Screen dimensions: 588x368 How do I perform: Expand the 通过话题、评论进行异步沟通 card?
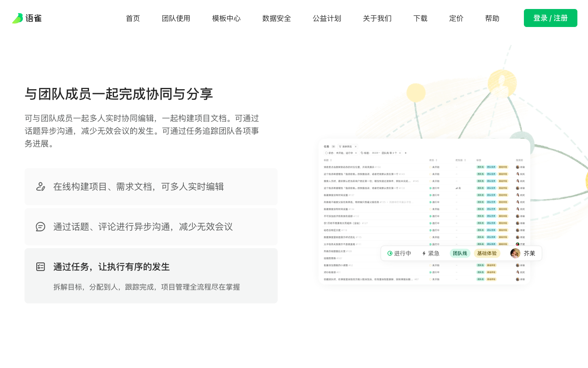(151, 227)
